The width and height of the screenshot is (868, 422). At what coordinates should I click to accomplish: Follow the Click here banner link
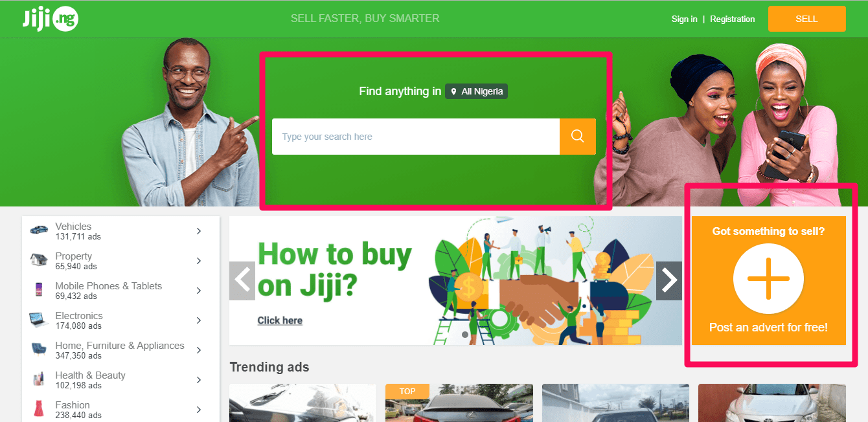pyautogui.click(x=280, y=320)
